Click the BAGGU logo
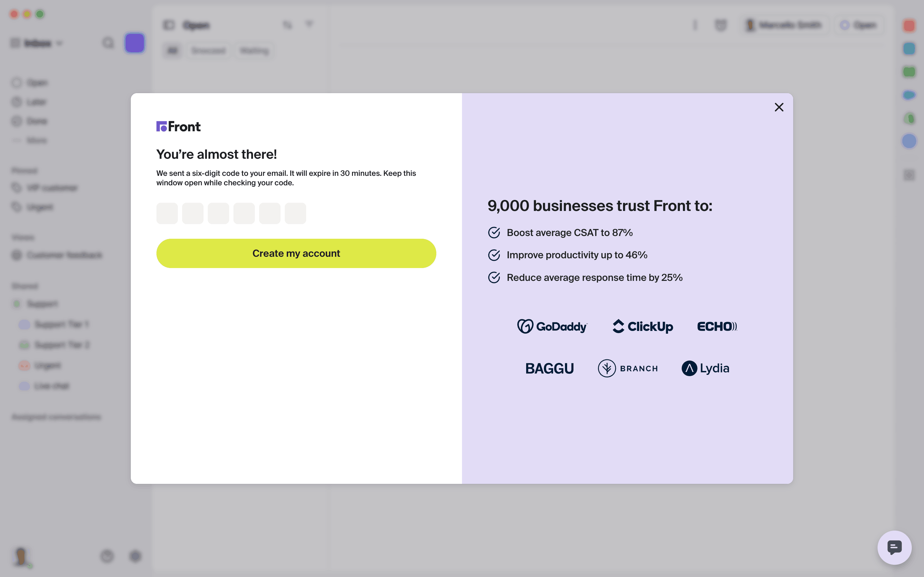This screenshot has width=924, height=577. (549, 368)
